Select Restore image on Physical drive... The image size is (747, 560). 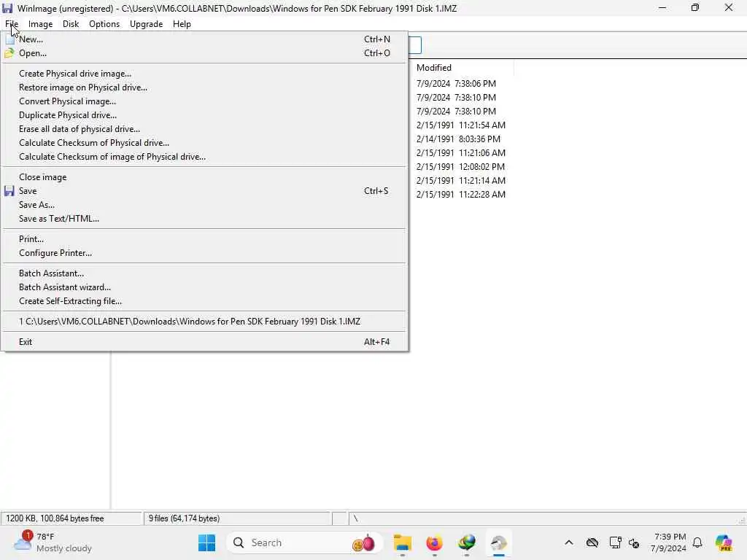click(x=205, y=87)
